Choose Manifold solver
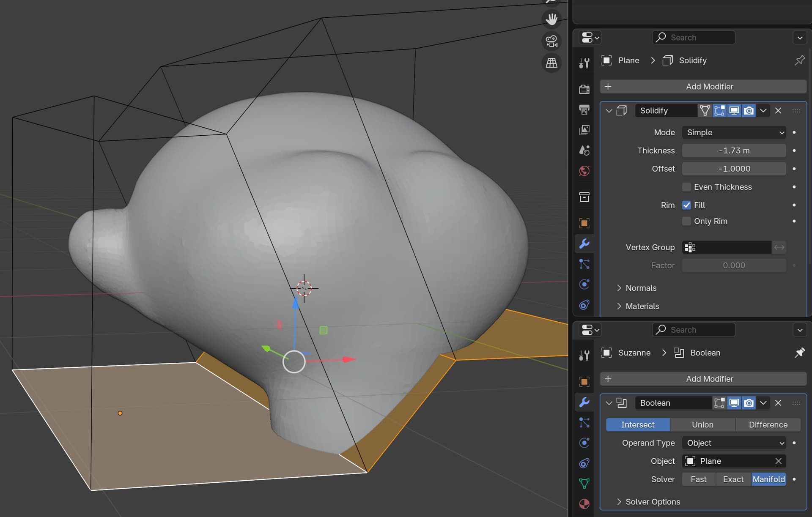The height and width of the screenshot is (517, 812). tap(769, 479)
